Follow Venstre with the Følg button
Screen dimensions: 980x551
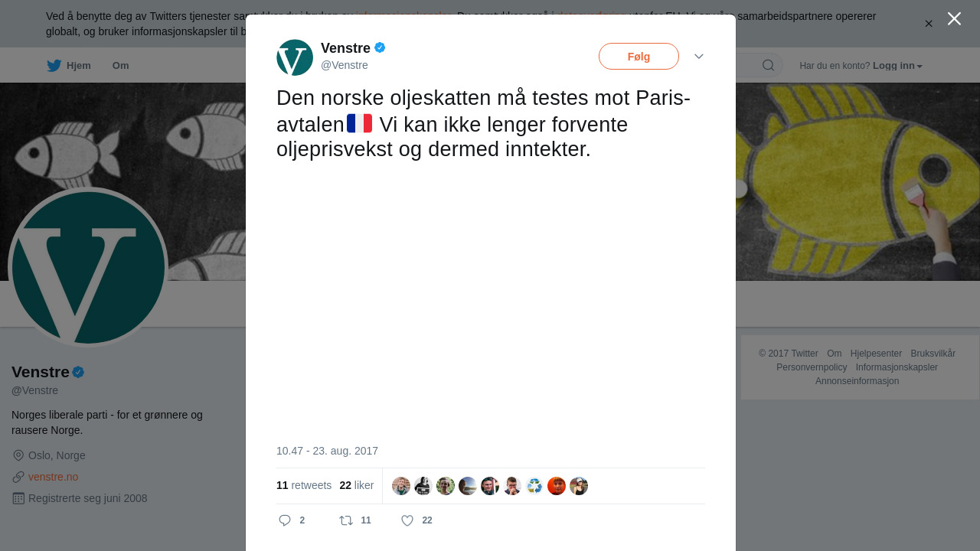639,57
